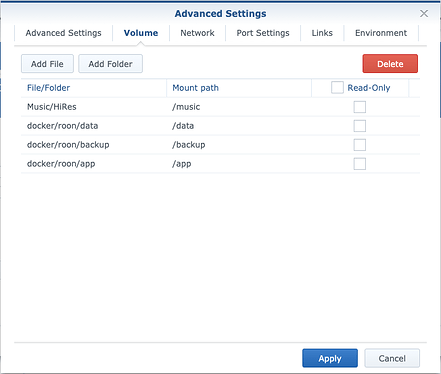The height and width of the screenshot is (374, 441).
Task: Close the Advanced Settings dialog
Action: 424,13
